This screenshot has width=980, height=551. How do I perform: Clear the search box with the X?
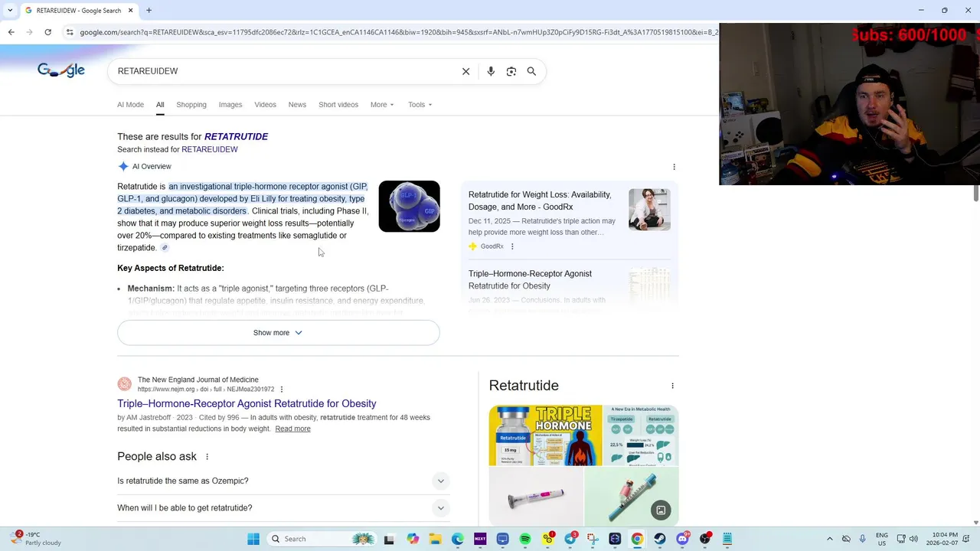coord(465,71)
